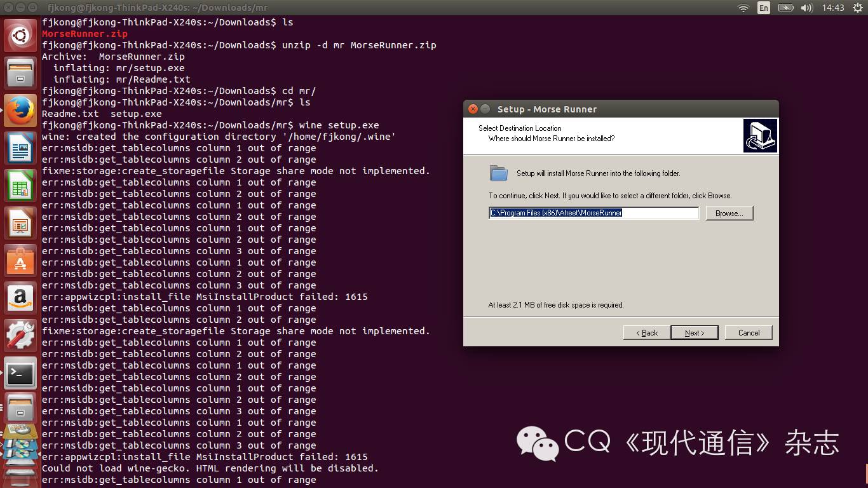Click 'Setup will install Morse Runner' sentence
This screenshot has height=488, width=868.
[598, 173]
